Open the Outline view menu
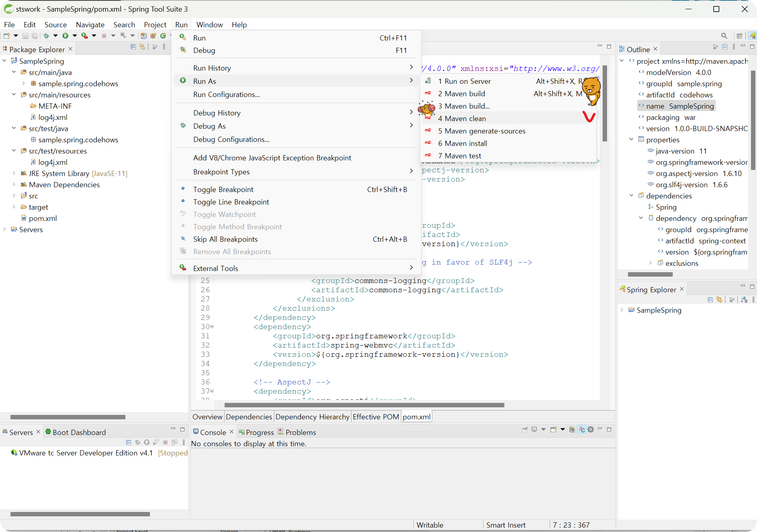 (x=734, y=47)
